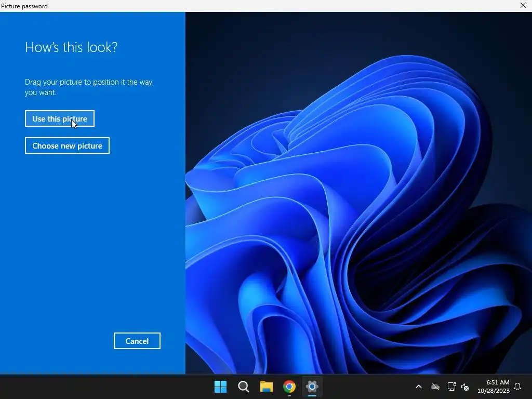
Task: Open OneDrive cloud tray icon
Action: (435, 387)
